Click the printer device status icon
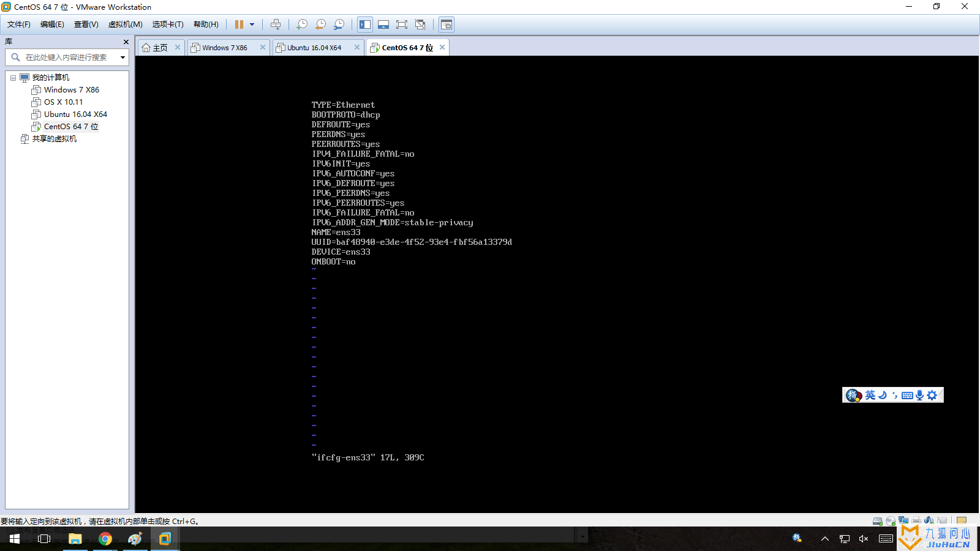The image size is (980, 551). (916, 520)
